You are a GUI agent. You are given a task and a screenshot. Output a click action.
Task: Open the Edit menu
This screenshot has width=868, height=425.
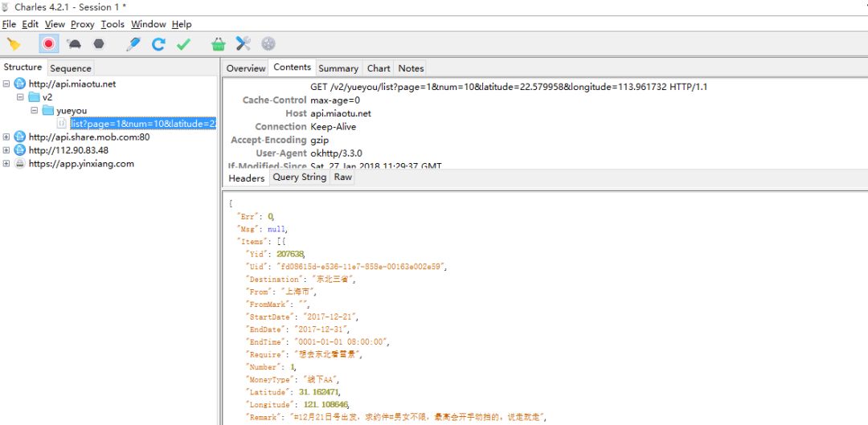coord(31,24)
